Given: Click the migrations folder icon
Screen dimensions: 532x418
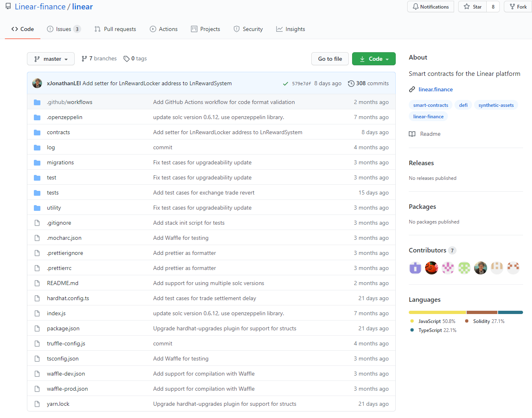Looking at the screenshot, I should click(x=37, y=162).
